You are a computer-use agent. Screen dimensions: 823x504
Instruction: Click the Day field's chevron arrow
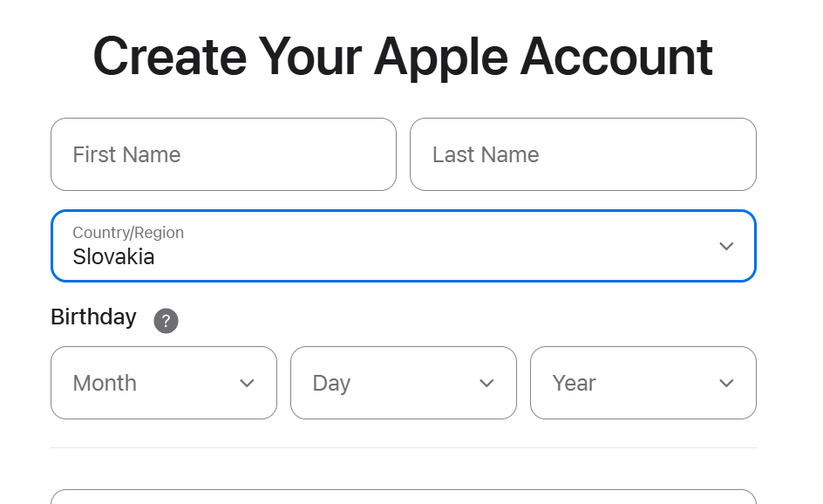tap(486, 383)
